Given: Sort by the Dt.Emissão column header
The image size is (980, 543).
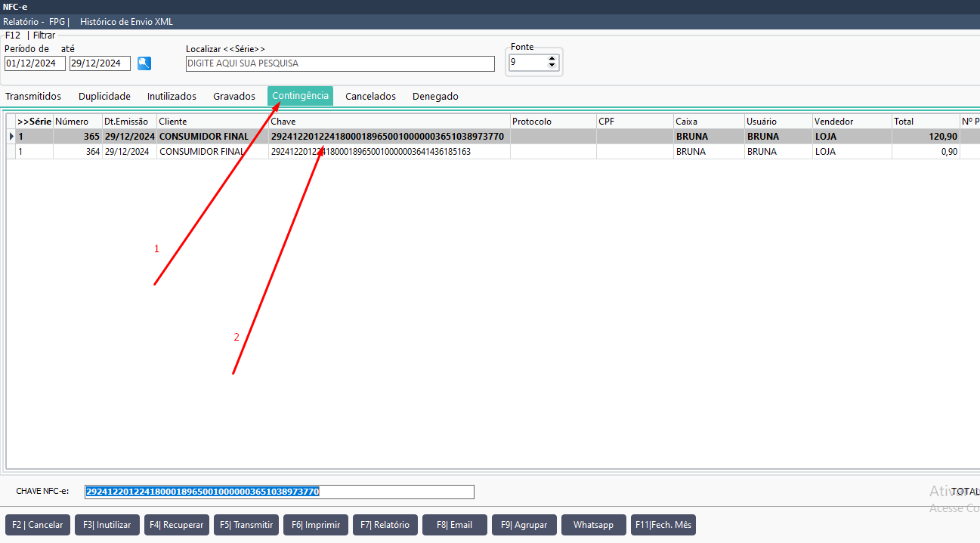Looking at the screenshot, I should coord(129,122).
